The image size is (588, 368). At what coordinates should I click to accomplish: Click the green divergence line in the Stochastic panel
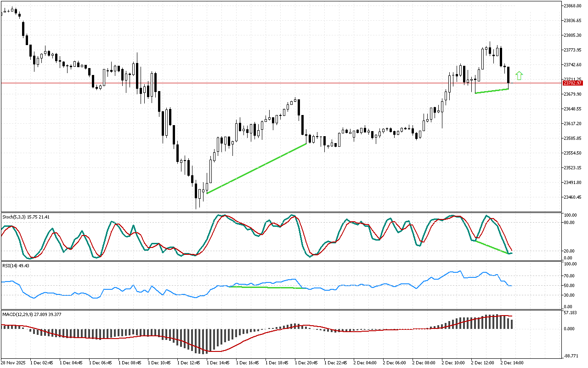(x=492, y=247)
